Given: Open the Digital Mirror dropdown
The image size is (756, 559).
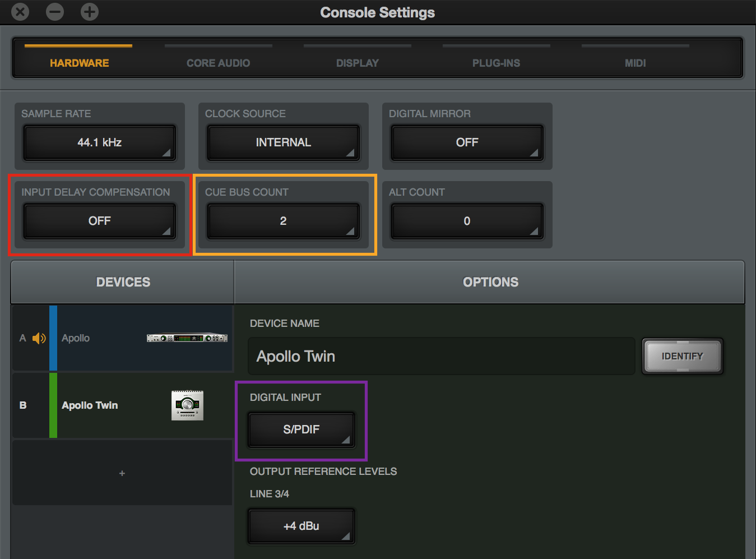Looking at the screenshot, I should (x=467, y=142).
